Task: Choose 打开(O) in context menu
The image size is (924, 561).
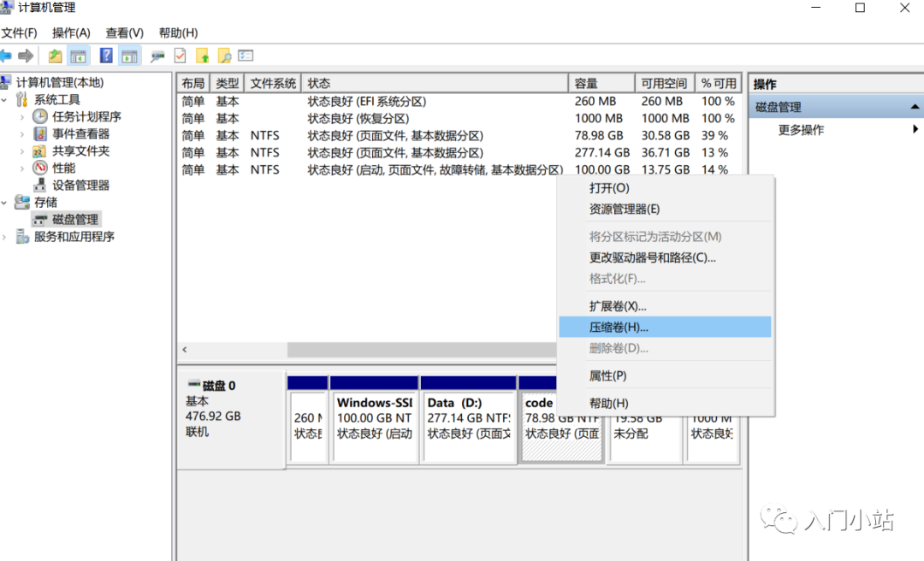Action: click(x=665, y=188)
